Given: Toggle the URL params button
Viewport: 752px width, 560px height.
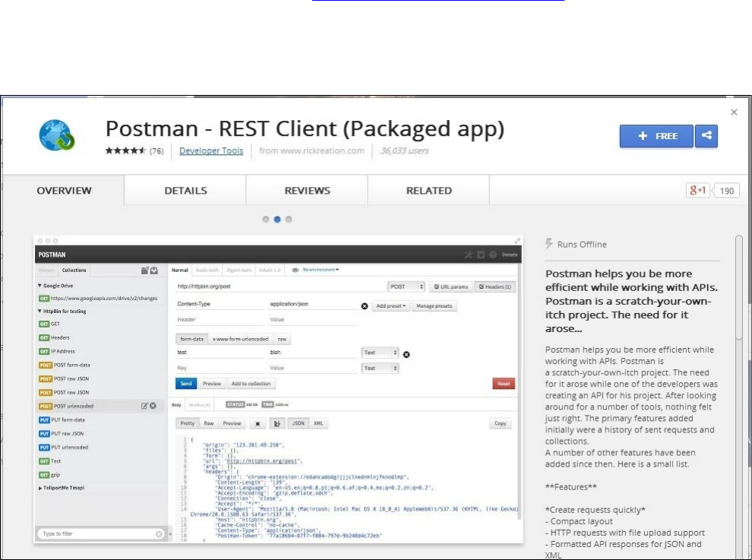Looking at the screenshot, I should pos(450,286).
